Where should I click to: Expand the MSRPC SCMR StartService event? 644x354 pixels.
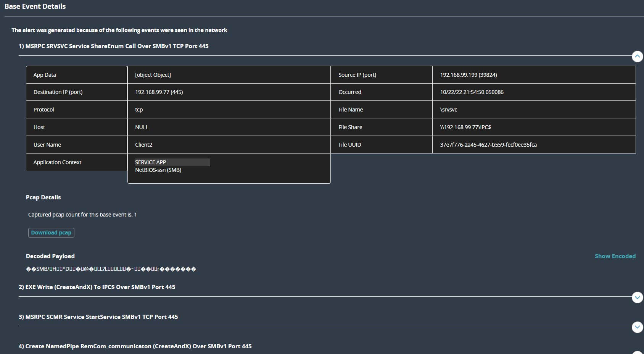[637, 327]
